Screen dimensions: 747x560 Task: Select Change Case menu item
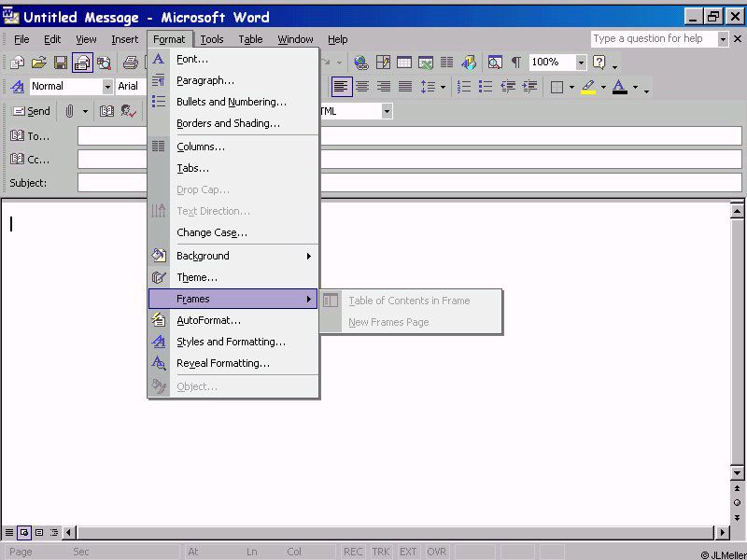click(x=211, y=232)
